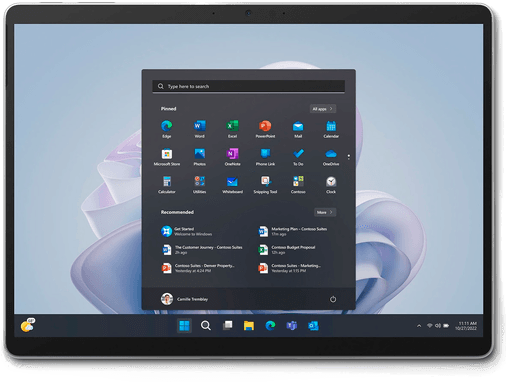Screen dimensions: 506x382
Task: Open the Contoso app folder
Action: coord(298,185)
